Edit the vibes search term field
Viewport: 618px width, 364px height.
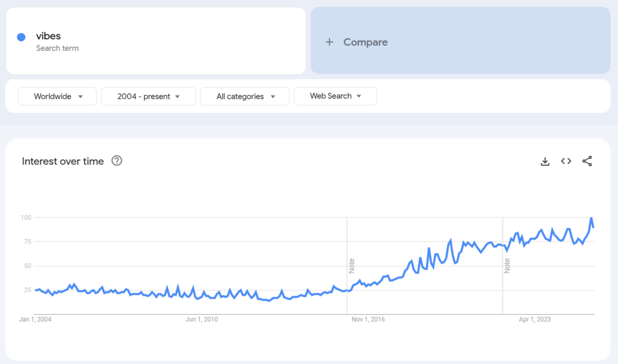coord(48,36)
